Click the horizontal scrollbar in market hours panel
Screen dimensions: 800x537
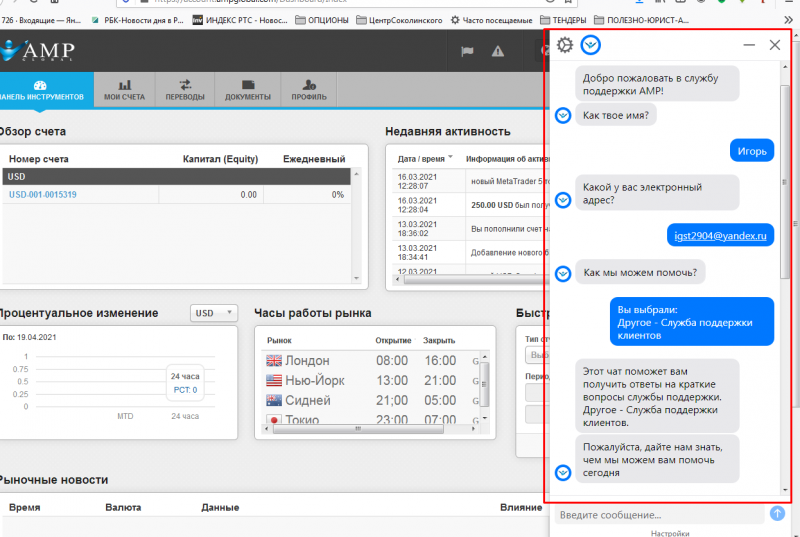pyautogui.click(x=358, y=429)
